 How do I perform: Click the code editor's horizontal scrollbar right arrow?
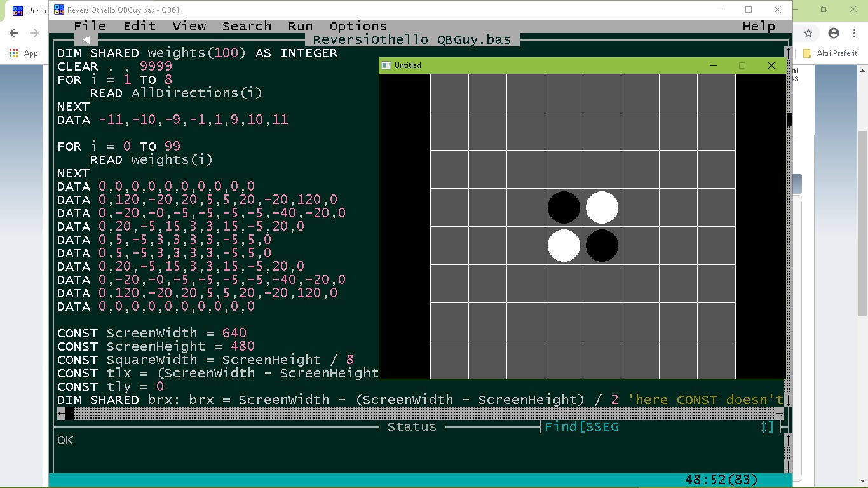[779, 414]
